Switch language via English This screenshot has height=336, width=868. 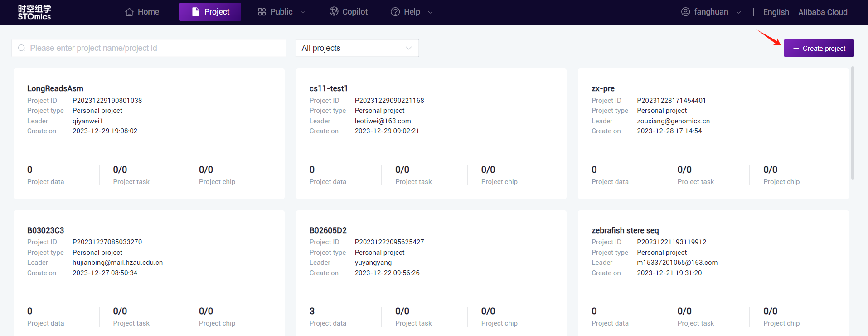point(776,12)
